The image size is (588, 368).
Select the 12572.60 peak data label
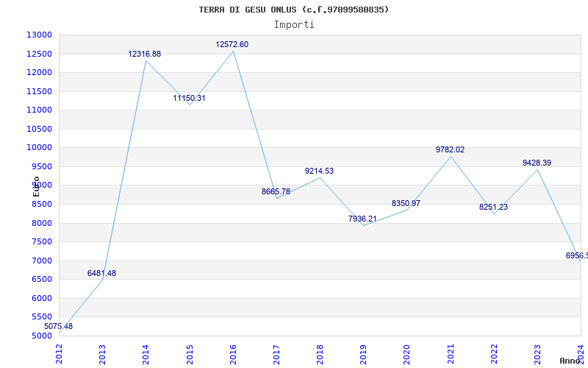point(232,44)
